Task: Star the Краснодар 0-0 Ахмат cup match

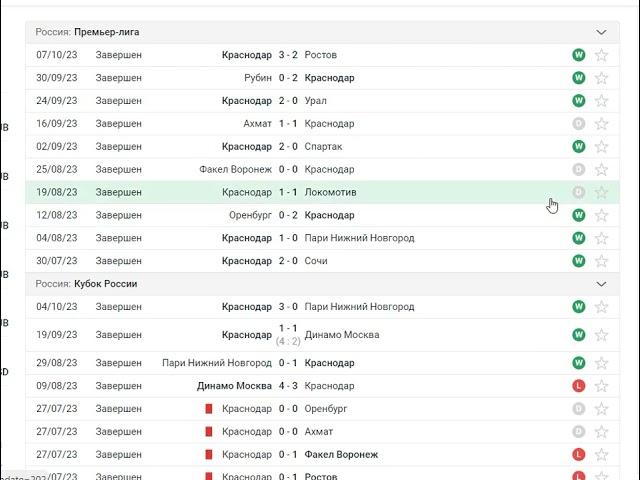Action: [x=601, y=431]
